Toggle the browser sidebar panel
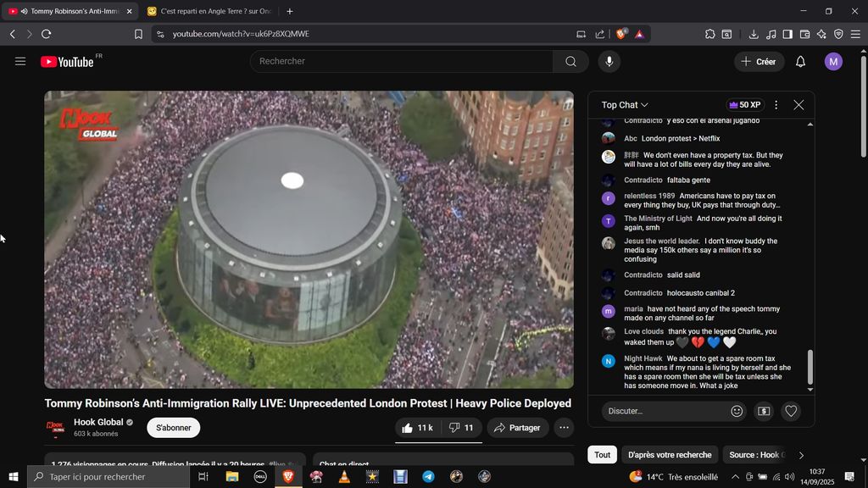This screenshot has width=868, height=488. [787, 34]
